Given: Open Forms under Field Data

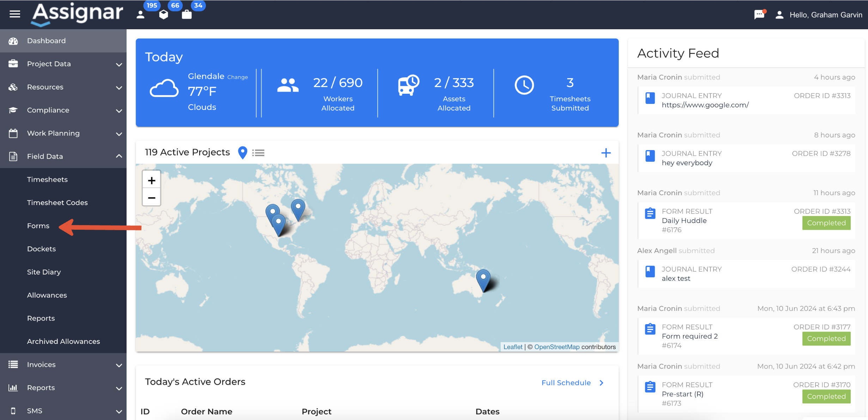Looking at the screenshot, I should point(38,226).
